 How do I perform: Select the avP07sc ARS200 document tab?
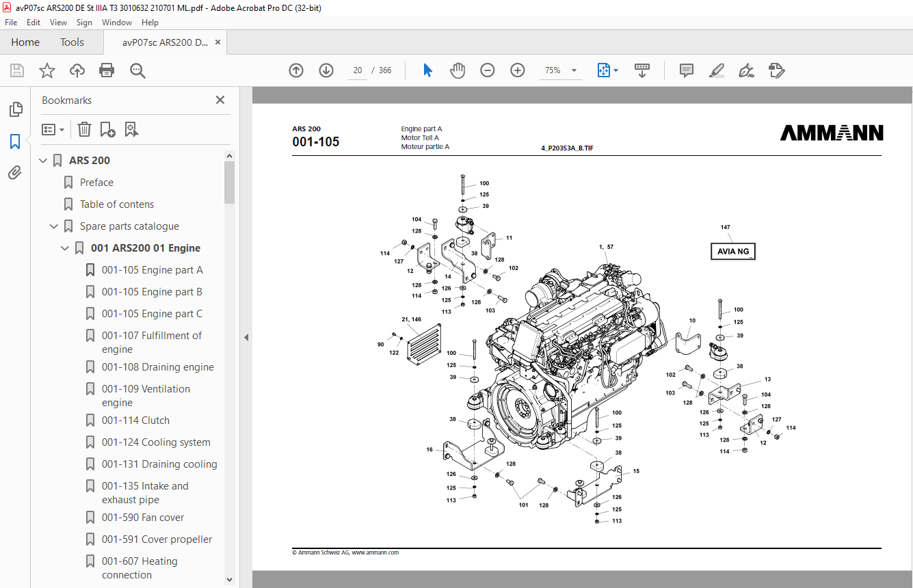[x=165, y=42]
